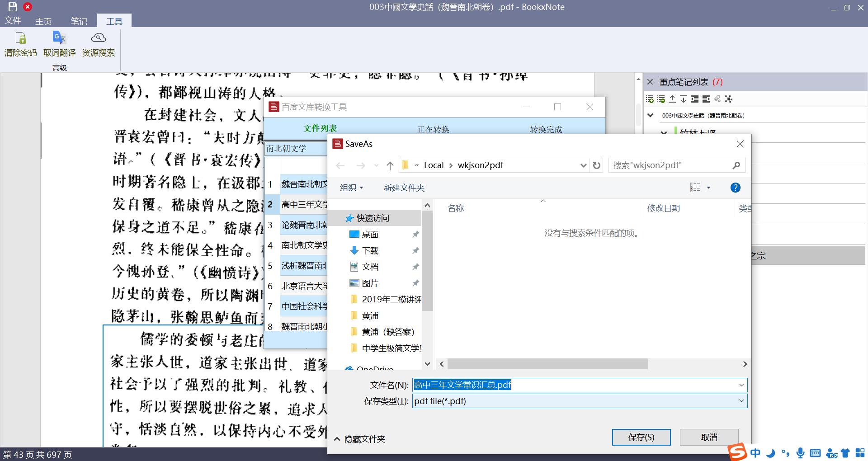Collapse the 003中國文學史話 notes tree node
Screen dimensions: 868x461
pyautogui.click(x=650, y=115)
